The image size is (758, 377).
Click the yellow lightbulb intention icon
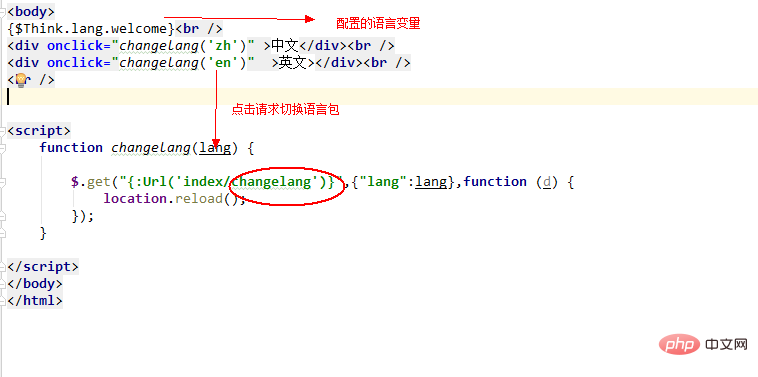21,80
